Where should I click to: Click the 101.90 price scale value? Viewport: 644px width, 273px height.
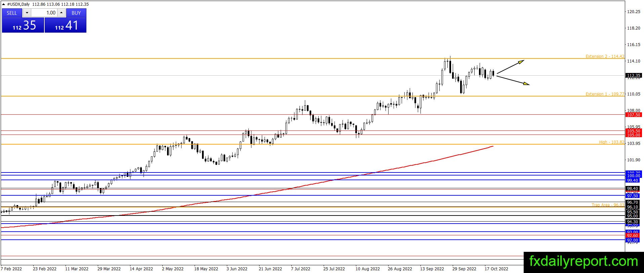[x=634, y=160]
